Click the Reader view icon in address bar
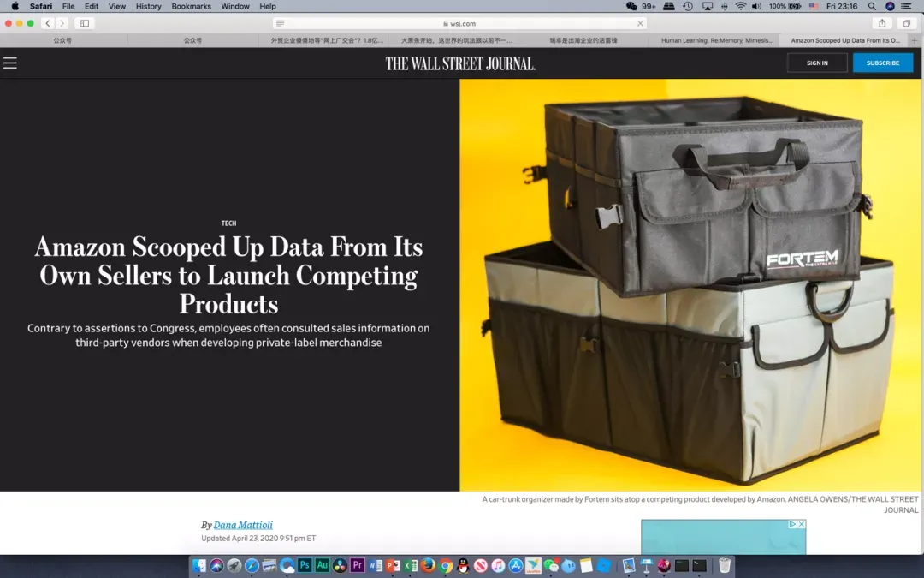The image size is (924, 578). tap(281, 23)
